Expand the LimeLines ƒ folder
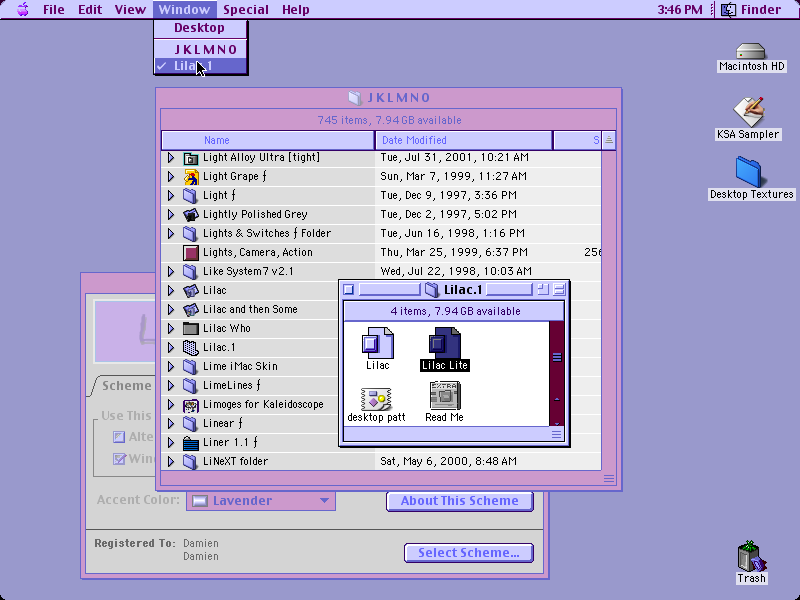Screen dimensions: 800x600 pos(171,386)
